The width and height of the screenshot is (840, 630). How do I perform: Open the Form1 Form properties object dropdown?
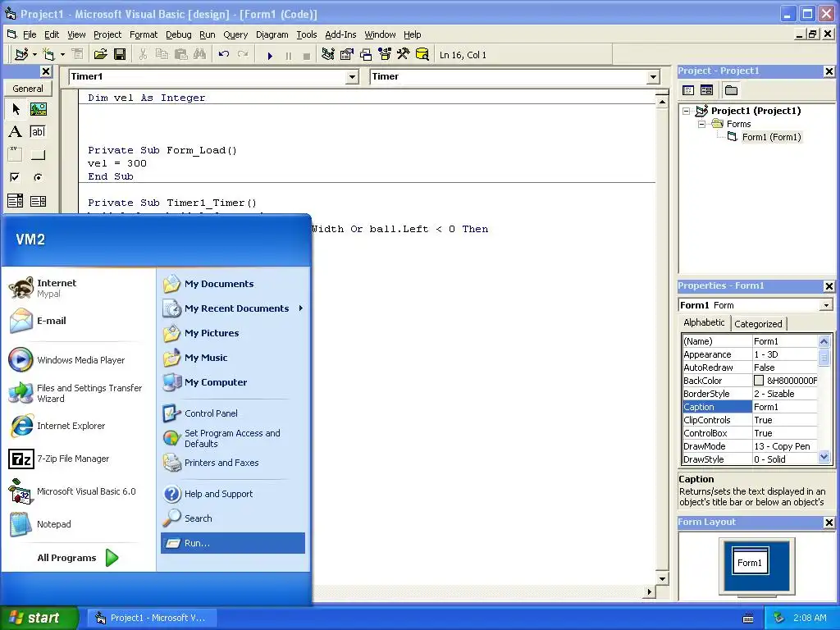click(826, 305)
